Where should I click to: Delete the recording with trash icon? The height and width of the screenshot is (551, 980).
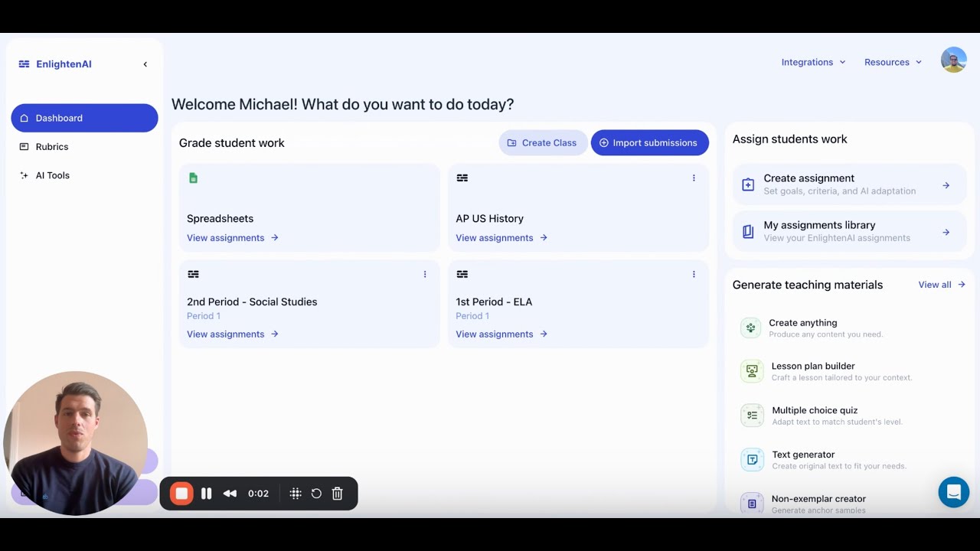[x=338, y=494]
